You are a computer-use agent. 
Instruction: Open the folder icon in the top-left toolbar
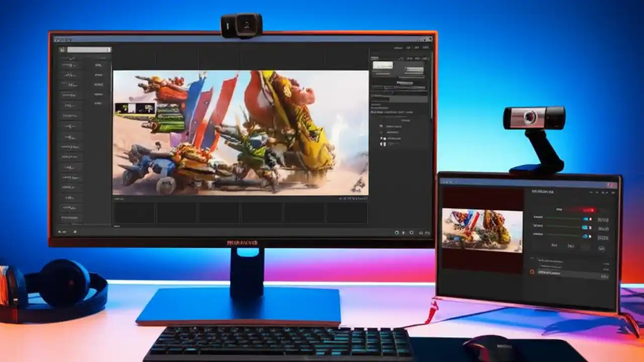[x=61, y=50]
